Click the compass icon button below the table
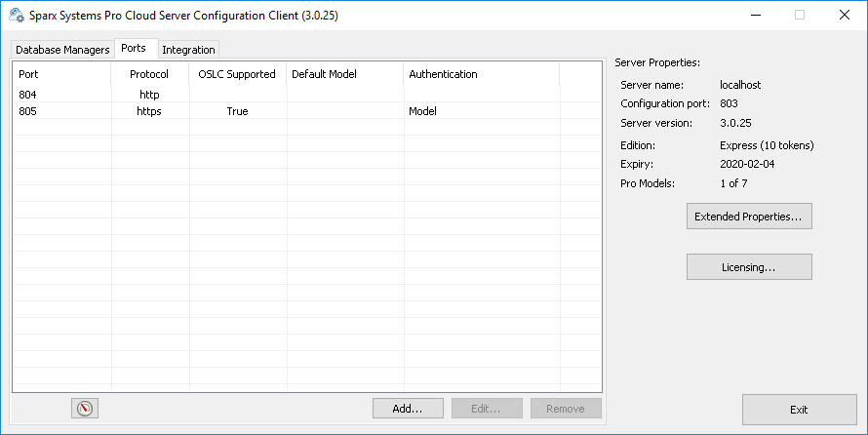 click(x=86, y=409)
